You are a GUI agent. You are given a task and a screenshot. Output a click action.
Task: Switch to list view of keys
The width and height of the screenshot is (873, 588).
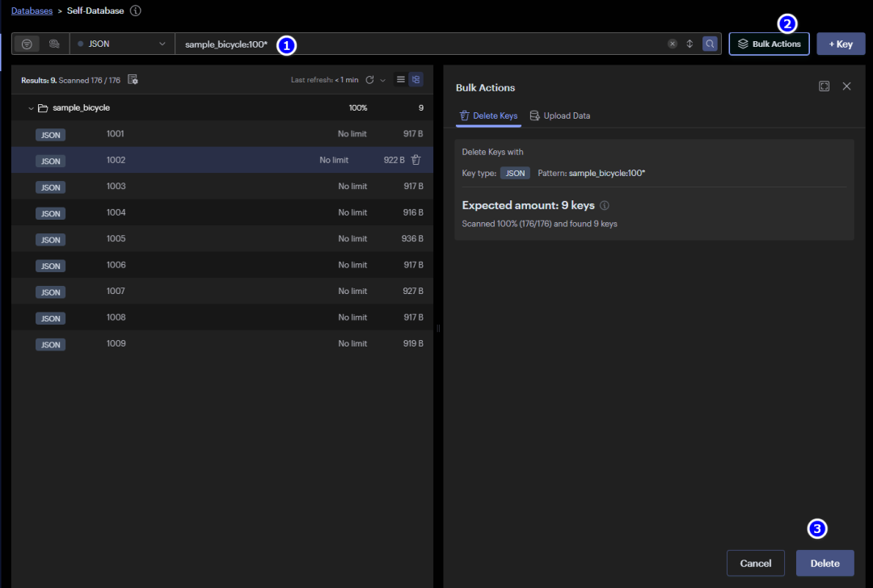(400, 80)
